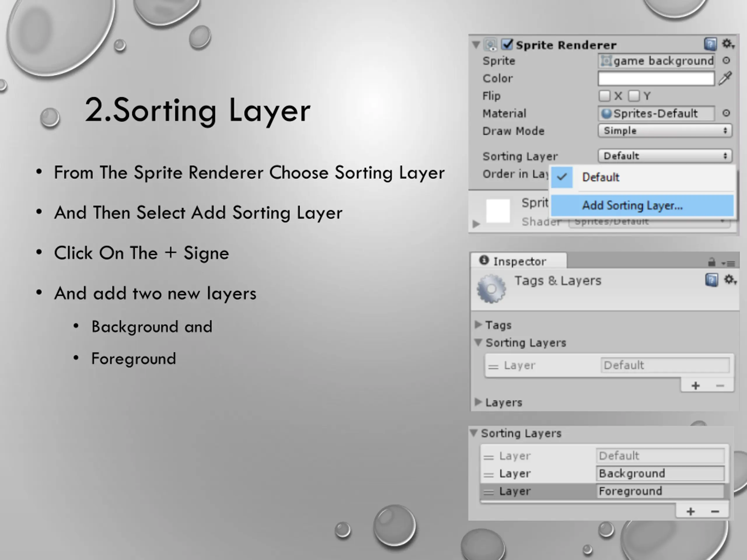Select the checked Default menu entry
The height and width of the screenshot is (560, 747).
pos(642,177)
